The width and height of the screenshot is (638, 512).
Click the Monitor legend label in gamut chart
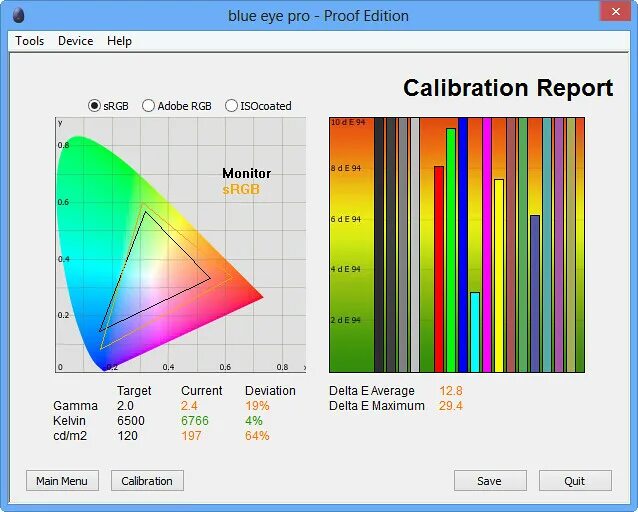(x=247, y=173)
